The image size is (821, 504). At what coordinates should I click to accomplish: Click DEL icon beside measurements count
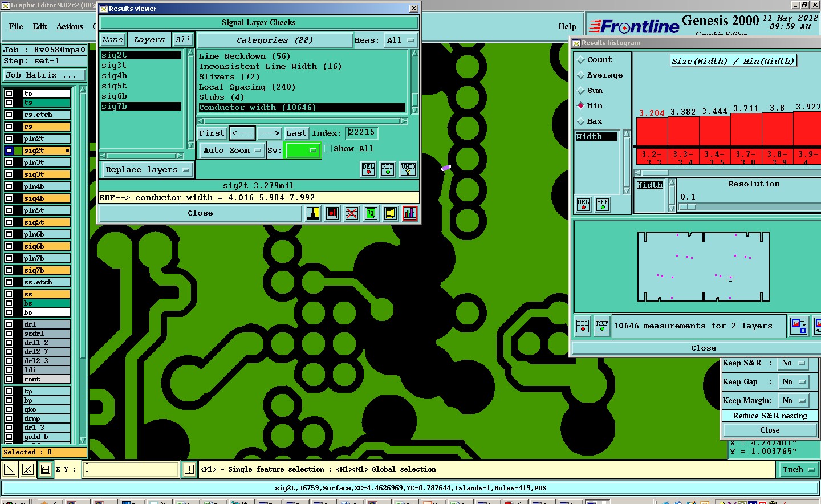coord(583,326)
